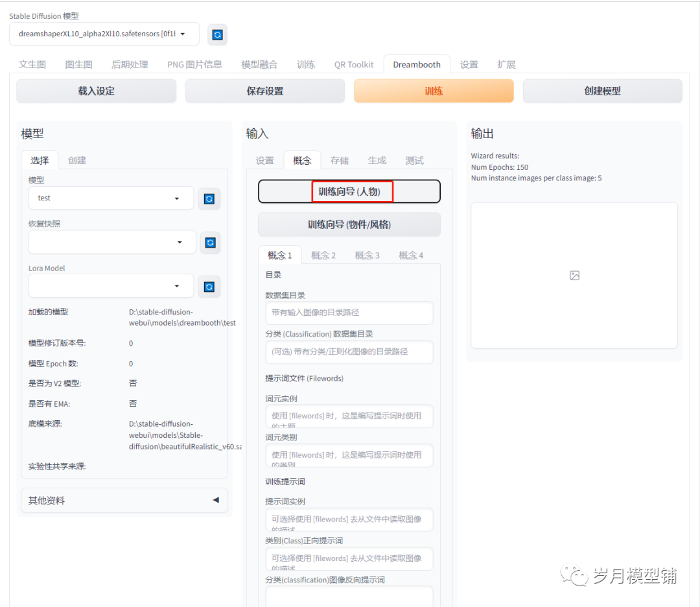Click the 保存设置 button

[264, 91]
